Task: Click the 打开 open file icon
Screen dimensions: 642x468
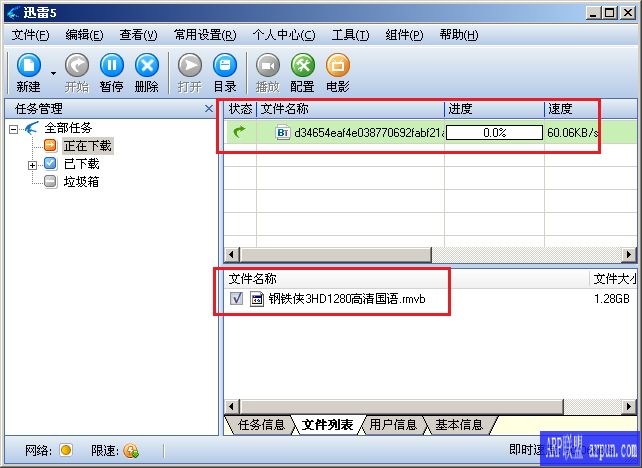Action: (190, 66)
